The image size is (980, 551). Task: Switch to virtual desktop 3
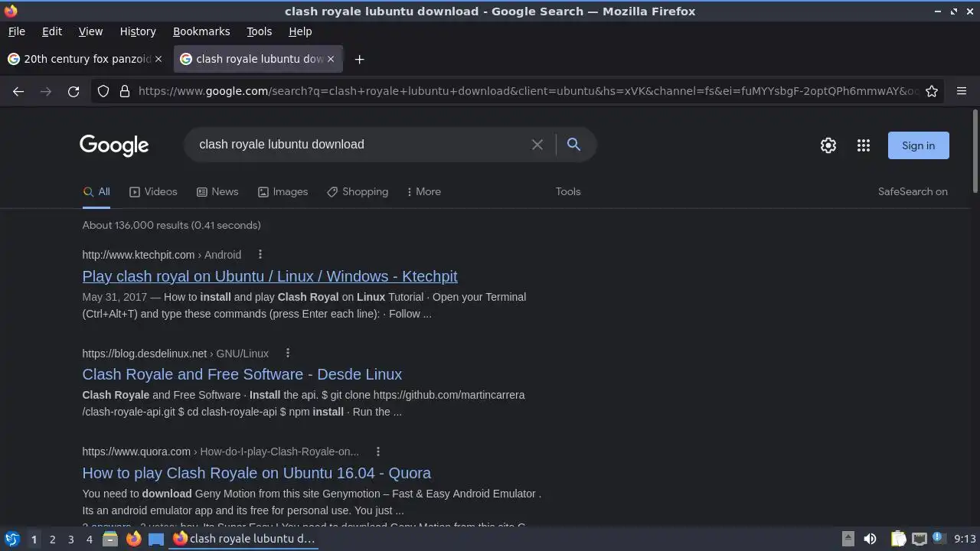70,540
